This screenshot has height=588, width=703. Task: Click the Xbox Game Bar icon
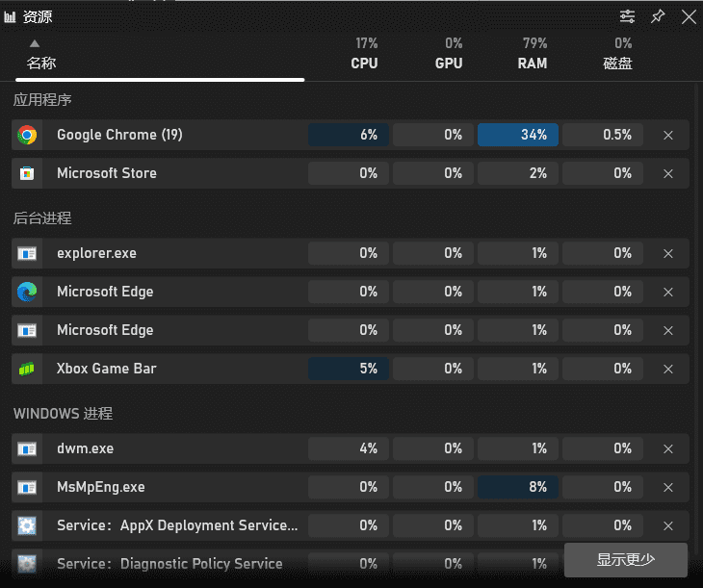27,369
